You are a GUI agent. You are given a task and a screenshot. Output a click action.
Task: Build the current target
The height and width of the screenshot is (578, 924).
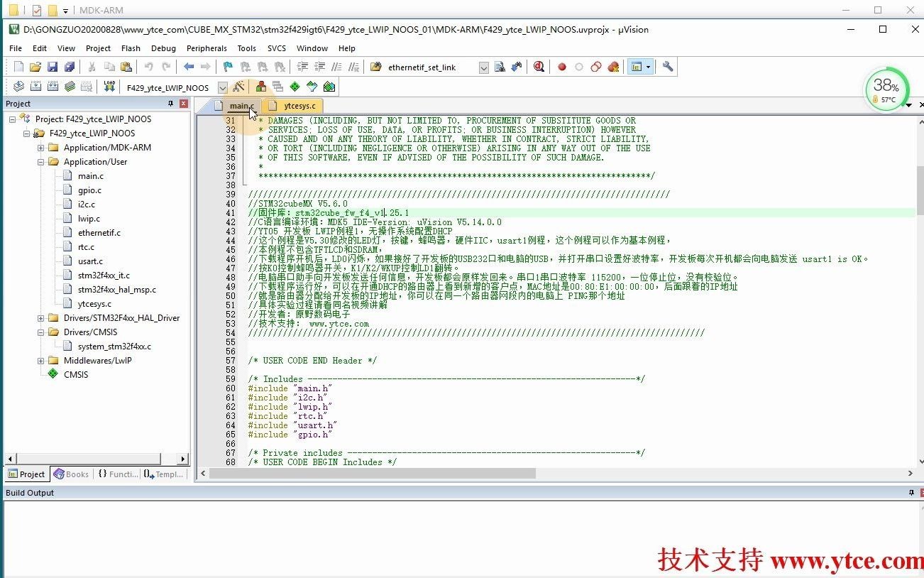[x=35, y=86]
